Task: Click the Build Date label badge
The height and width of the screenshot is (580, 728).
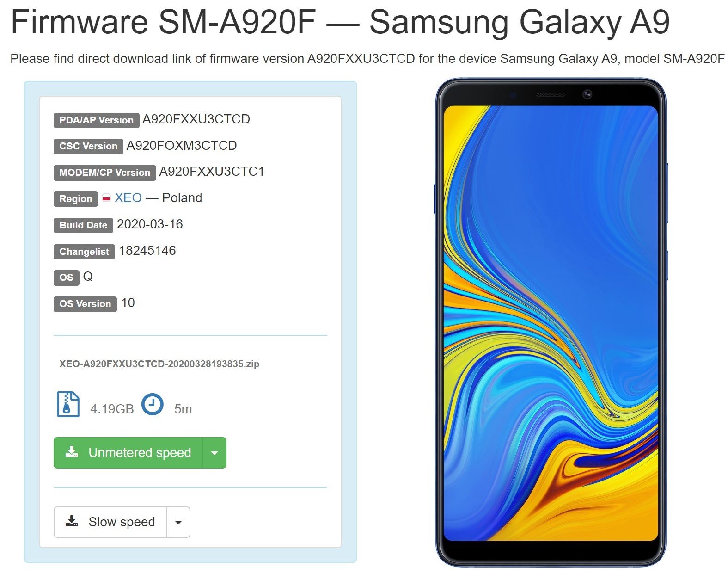Action: 83,225
